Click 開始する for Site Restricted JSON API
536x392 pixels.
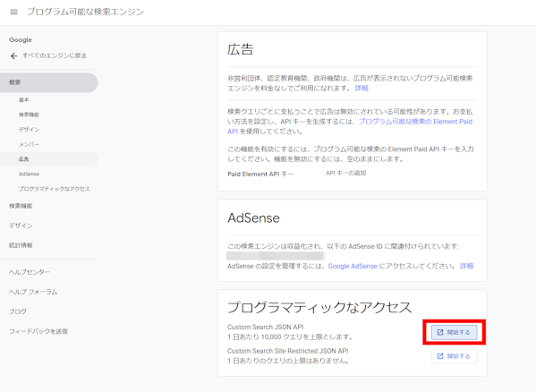tap(454, 356)
